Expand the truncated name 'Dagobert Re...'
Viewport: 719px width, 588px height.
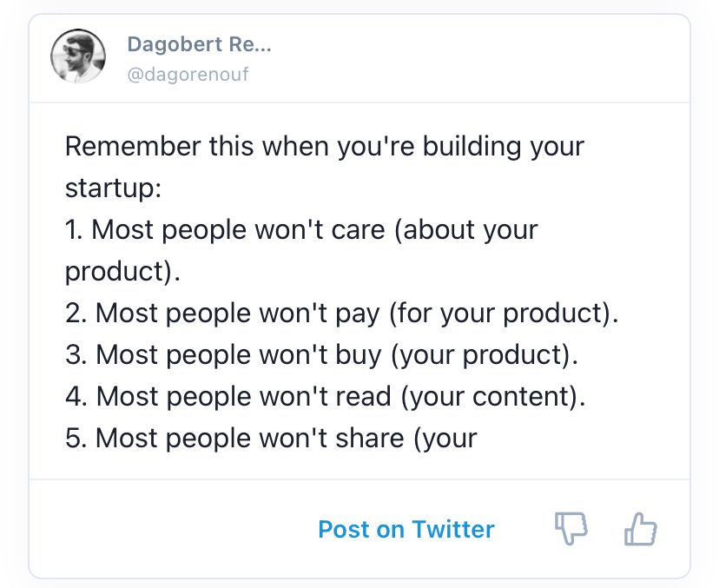(200, 45)
